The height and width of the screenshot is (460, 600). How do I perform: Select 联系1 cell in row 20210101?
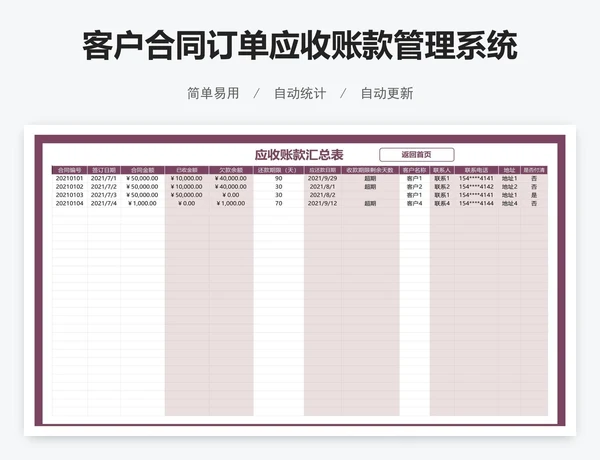coord(442,178)
